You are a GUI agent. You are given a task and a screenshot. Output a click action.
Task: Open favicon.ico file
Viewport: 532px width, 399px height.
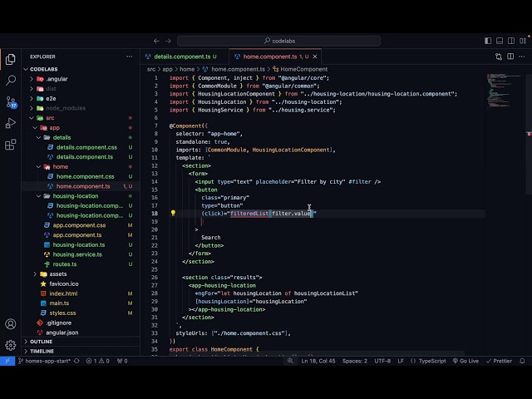(81, 284)
